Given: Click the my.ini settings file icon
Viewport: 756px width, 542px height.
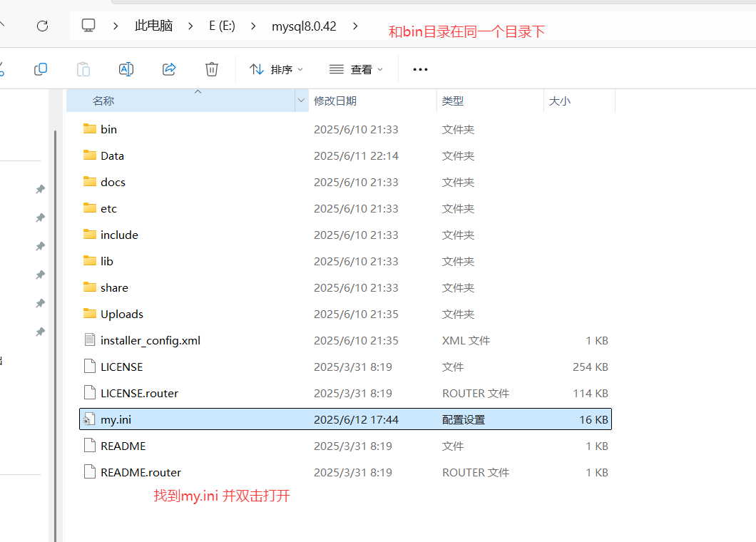Looking at the screenshot, I should tap(88, 419).
